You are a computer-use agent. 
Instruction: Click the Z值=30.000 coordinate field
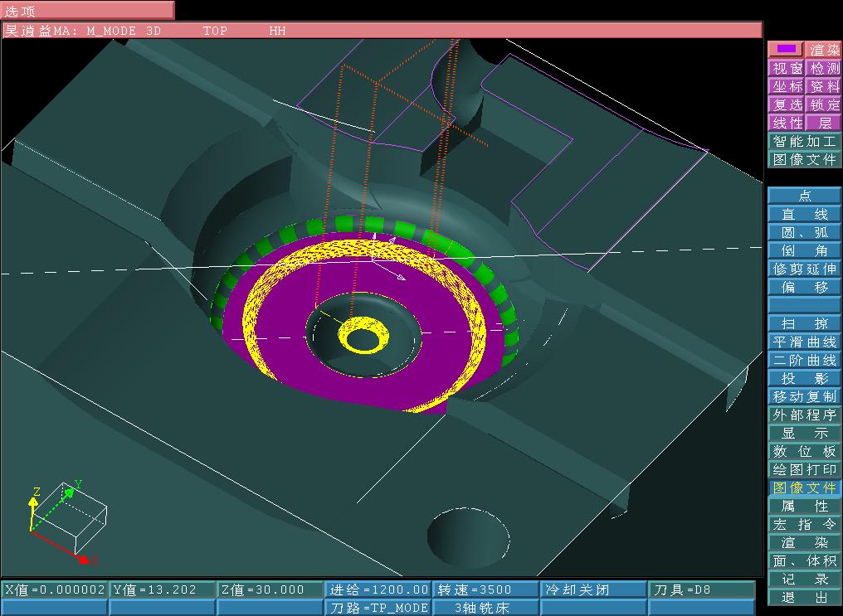270,589
